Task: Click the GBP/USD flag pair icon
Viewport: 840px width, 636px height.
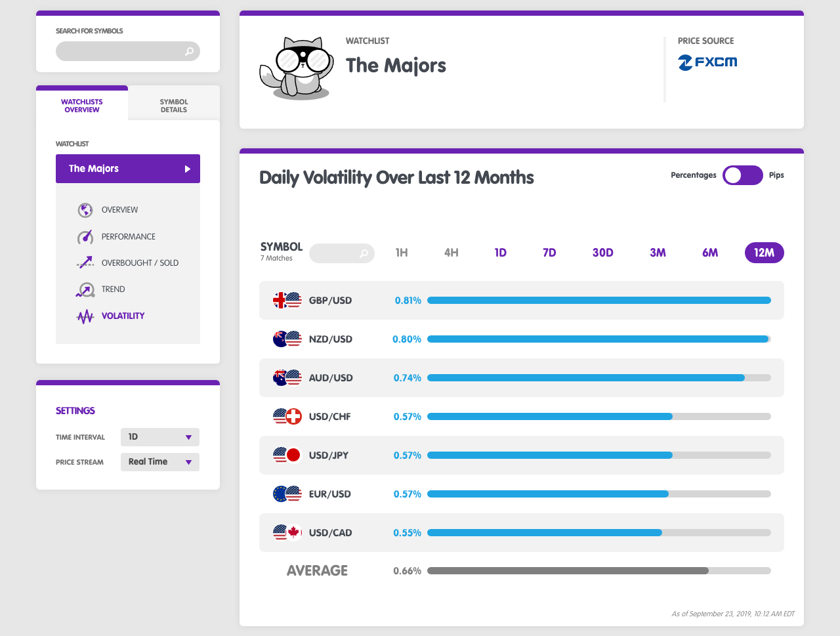Action: pyautogui.click(x=287, y=301)
